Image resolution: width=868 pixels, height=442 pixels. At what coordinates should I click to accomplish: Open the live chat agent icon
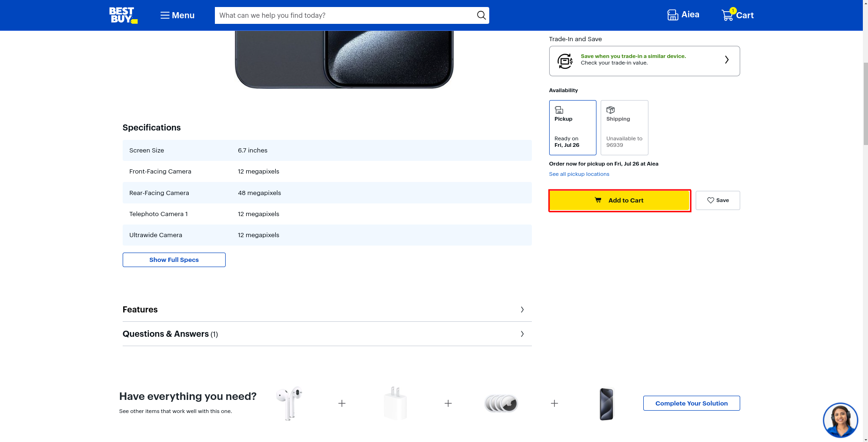(840, 420)
